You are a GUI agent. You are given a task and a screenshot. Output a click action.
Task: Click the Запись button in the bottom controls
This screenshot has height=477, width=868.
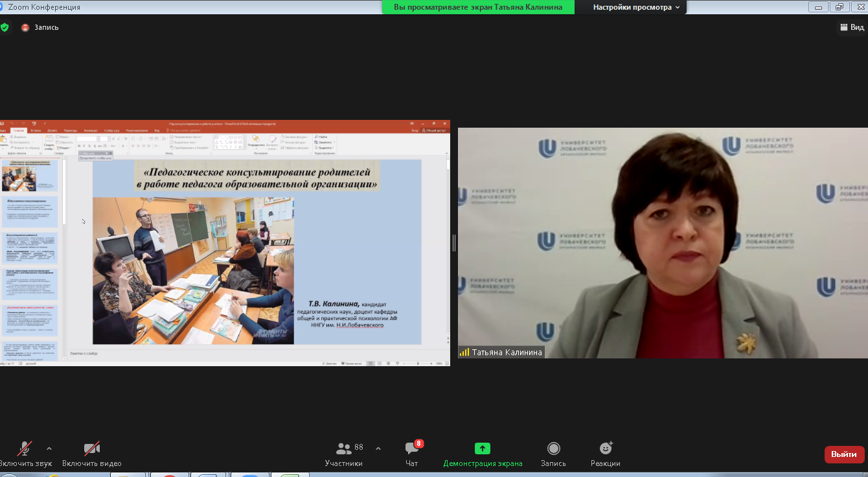pos(553,454)
